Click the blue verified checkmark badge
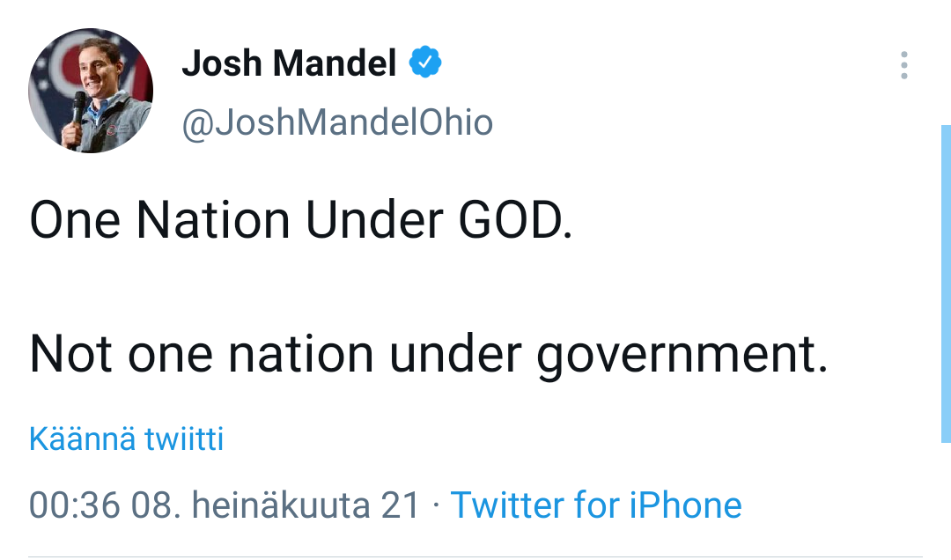The height and width of the screenshot is (560, 951). [x=426, y=63]
